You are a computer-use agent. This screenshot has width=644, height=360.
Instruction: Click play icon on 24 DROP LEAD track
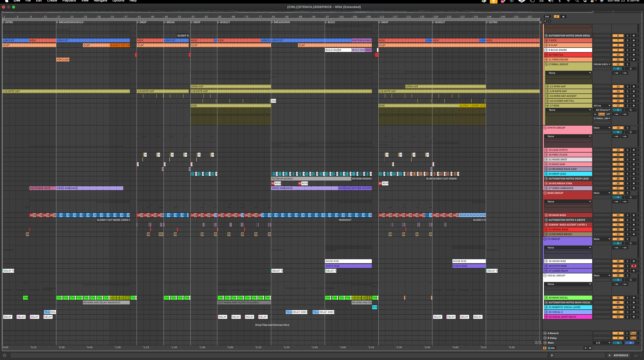pos(546,174)
